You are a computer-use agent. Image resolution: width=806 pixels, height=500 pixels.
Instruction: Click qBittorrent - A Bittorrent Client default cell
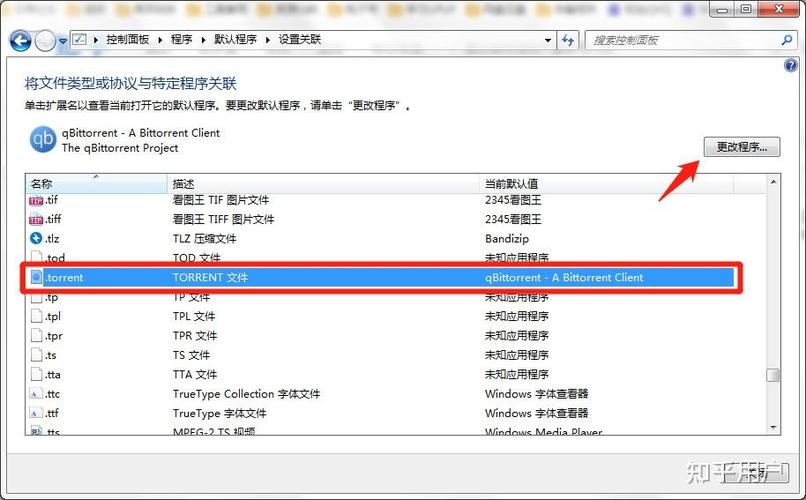[564, 277]
